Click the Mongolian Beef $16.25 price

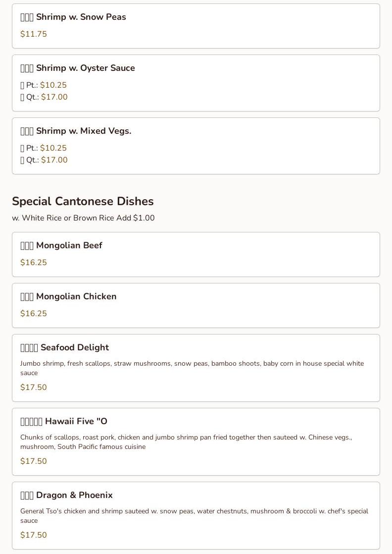34,263
